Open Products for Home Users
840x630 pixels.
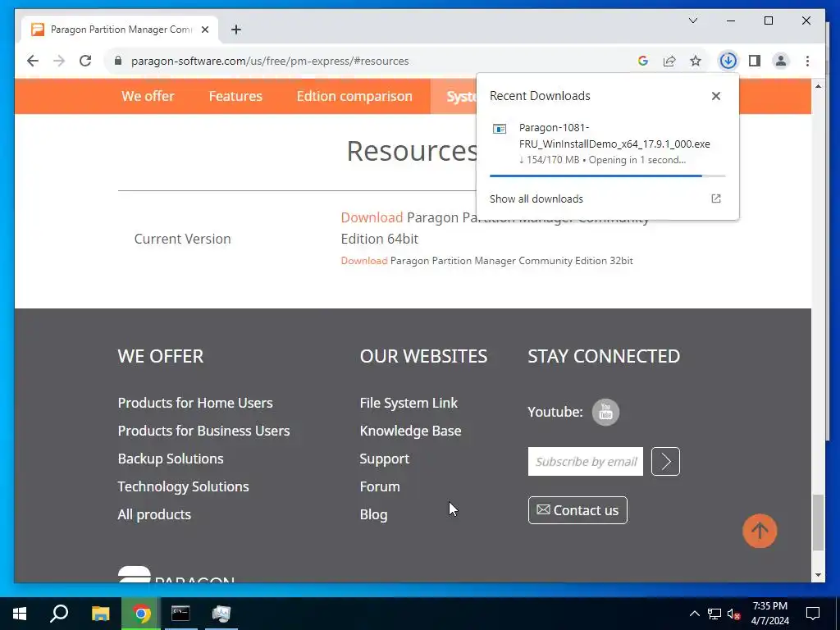[x=195, y=403]
